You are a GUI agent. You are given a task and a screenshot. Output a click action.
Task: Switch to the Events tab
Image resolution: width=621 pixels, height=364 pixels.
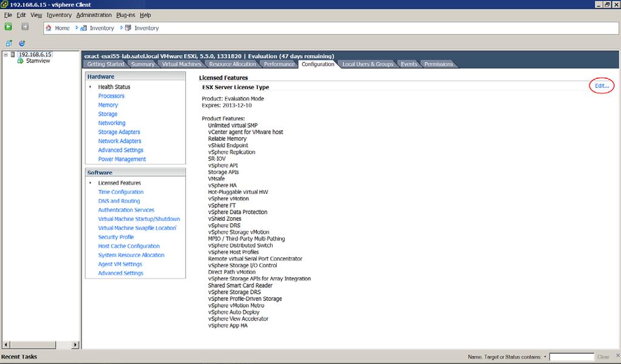click(409, 64)
